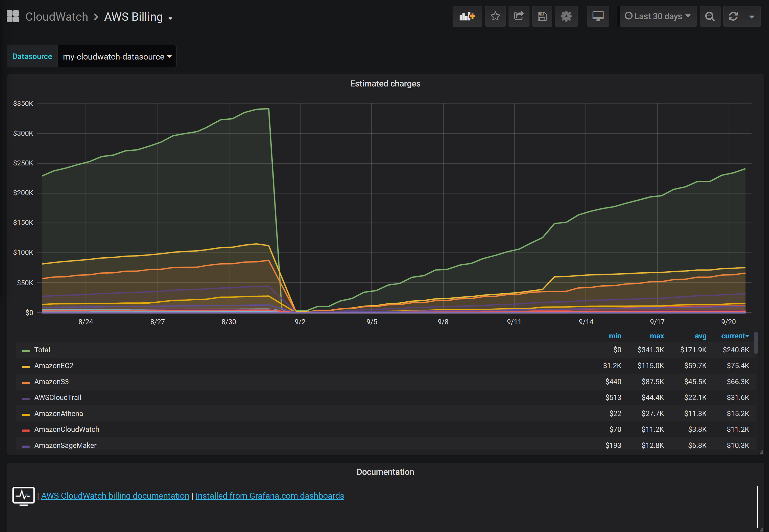Image resolution: width=769 pixels, height=532 pixels.
Task: Open Grafana home grid icon
Action: [x=13, y=16]
